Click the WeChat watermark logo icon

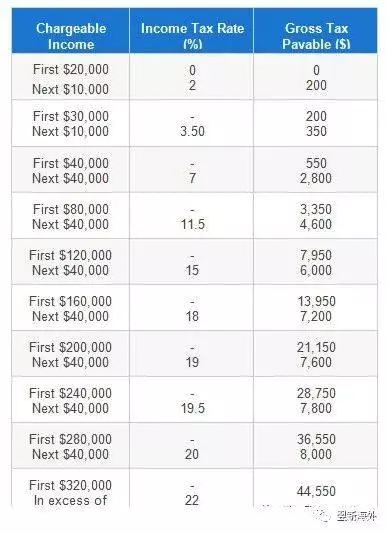323,516
